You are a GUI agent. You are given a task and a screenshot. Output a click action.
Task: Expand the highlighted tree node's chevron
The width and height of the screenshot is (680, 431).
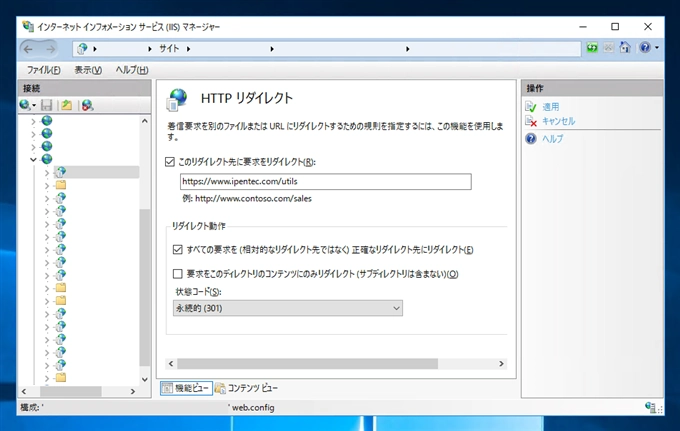click(47, 173)
